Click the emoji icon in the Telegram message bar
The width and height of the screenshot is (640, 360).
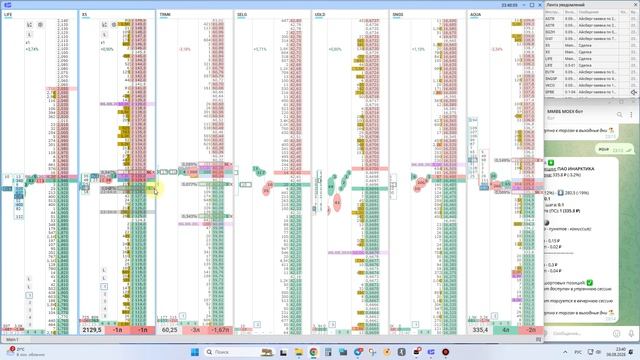[617, 333]
